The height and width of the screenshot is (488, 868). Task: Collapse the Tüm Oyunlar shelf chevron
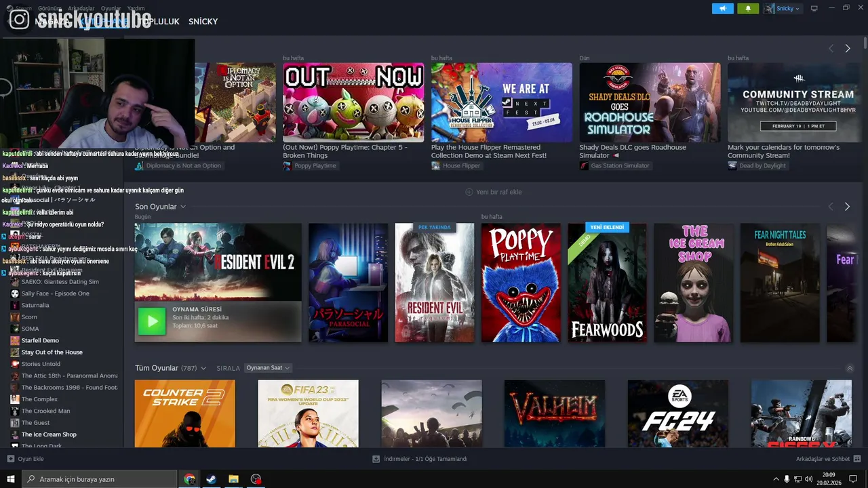[x=850, y=369]
